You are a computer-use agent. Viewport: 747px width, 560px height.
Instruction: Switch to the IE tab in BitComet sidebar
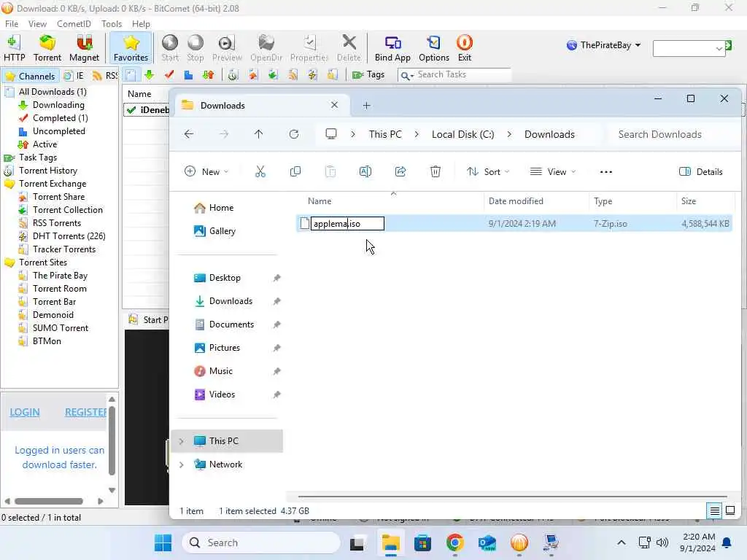74,76
